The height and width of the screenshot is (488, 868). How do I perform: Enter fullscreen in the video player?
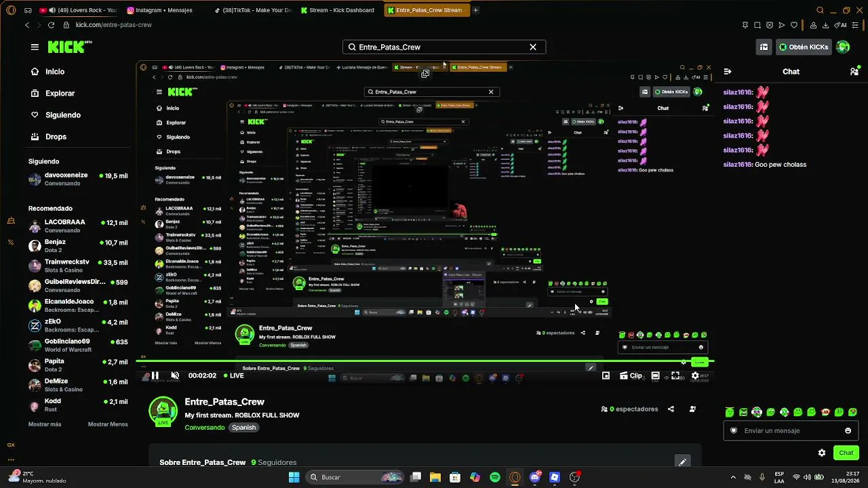tap(675, 375)
